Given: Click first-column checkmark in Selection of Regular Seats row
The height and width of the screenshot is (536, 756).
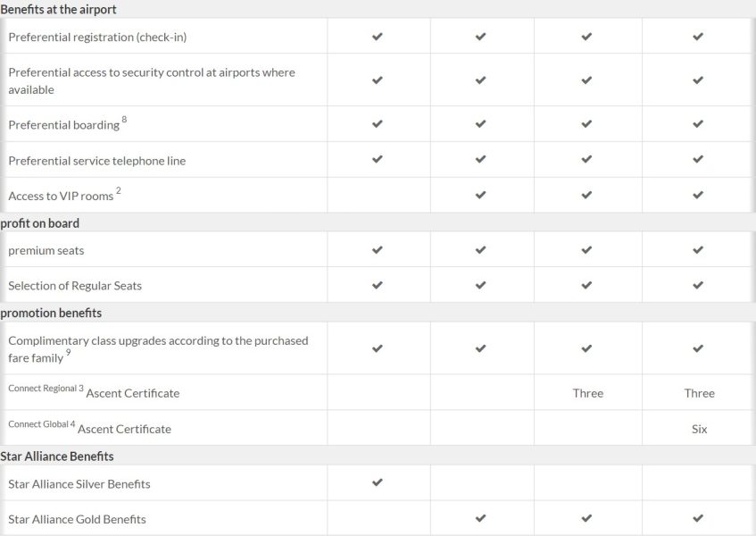Looking at the screenshot, I should click(378, 286).
